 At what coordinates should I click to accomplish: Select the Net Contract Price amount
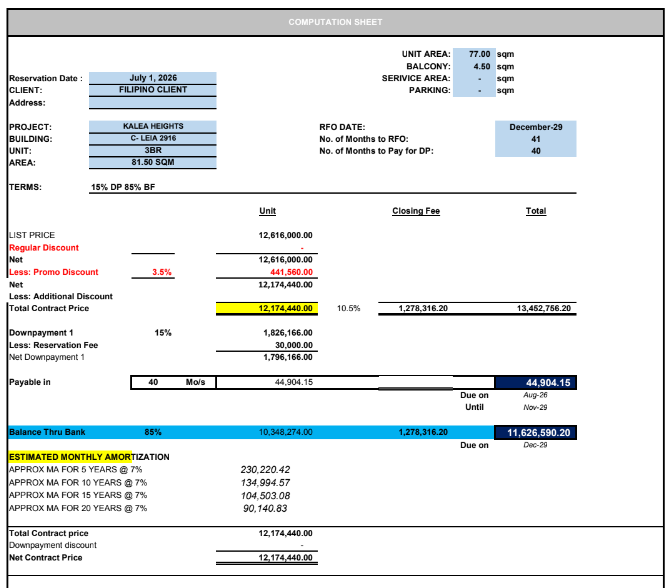285,558
